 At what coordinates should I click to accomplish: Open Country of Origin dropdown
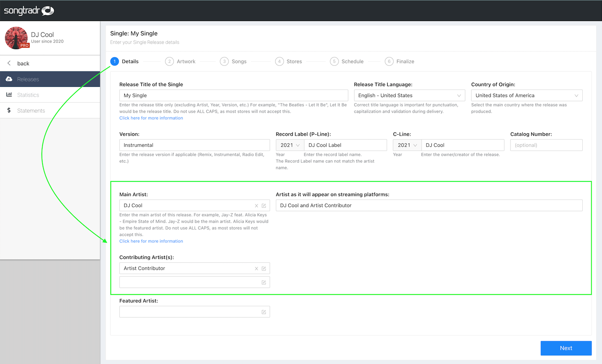pos(526,95)
